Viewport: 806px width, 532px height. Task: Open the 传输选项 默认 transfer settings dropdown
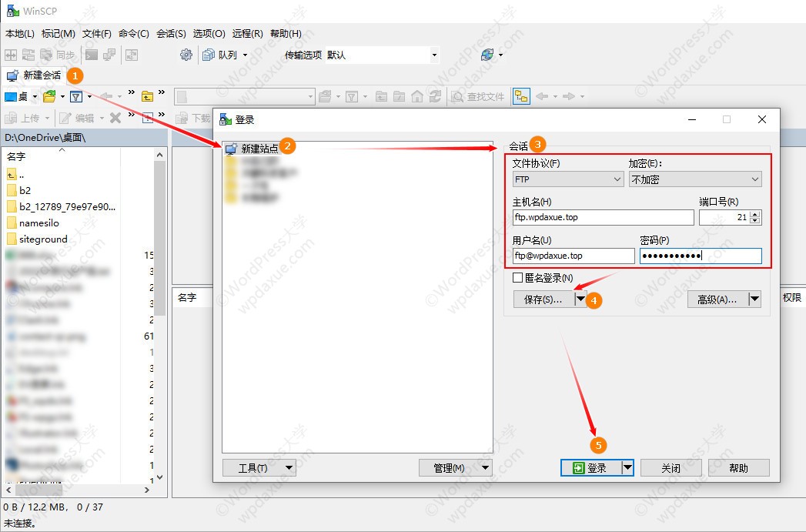coord(382,55)
